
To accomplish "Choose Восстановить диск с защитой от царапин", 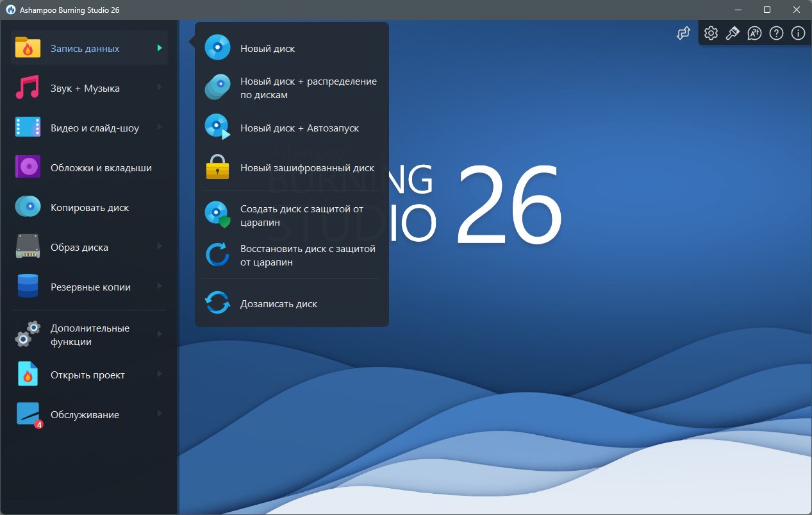I will point(308,255).
